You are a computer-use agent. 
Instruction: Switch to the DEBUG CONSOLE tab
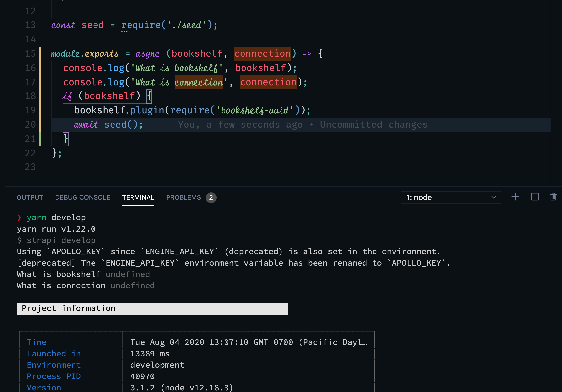pyautogui.click(x=83, y=197)
